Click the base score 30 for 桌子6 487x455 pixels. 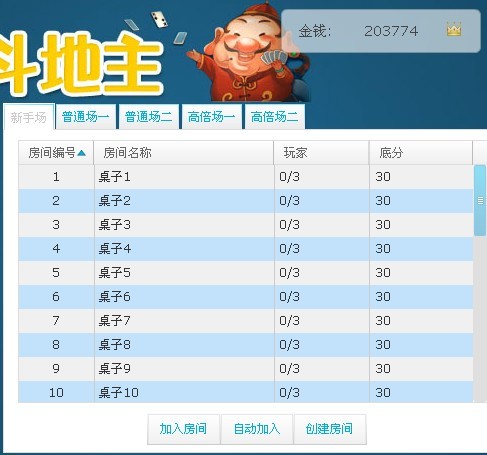pyautogui.click(x=421, y=297)
